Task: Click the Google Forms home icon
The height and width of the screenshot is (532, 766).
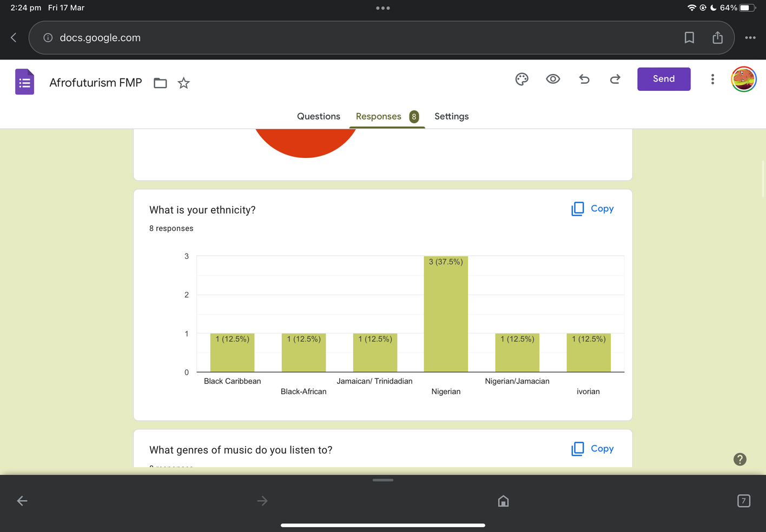Action: pyautogui.click(x=24, y=82)
